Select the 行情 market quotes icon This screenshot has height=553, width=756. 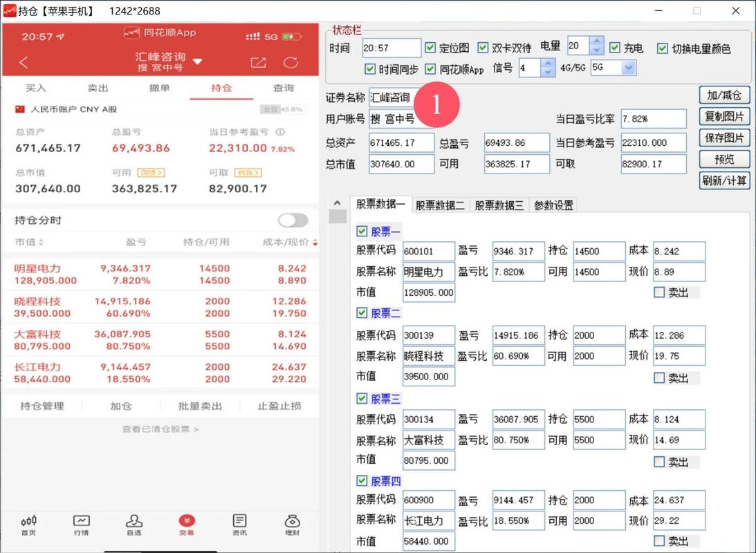tap(81, 526)
